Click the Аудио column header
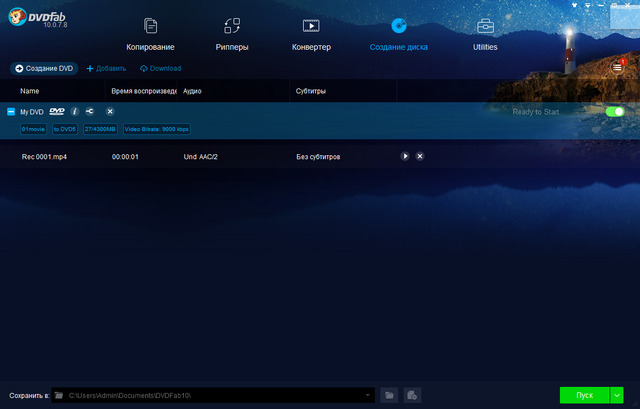 pyautogui.click(x=192, y=91)
